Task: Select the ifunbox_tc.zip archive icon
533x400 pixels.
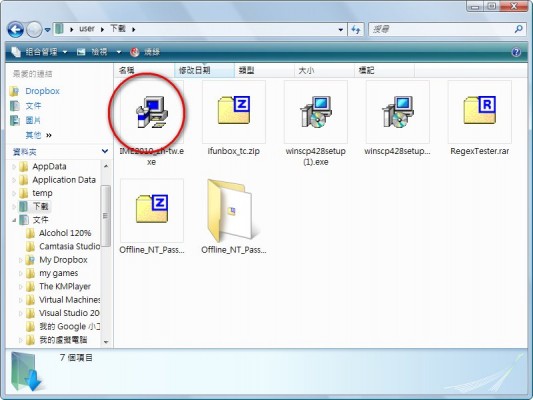Action: pyautogui.click(x=234, y=111)
